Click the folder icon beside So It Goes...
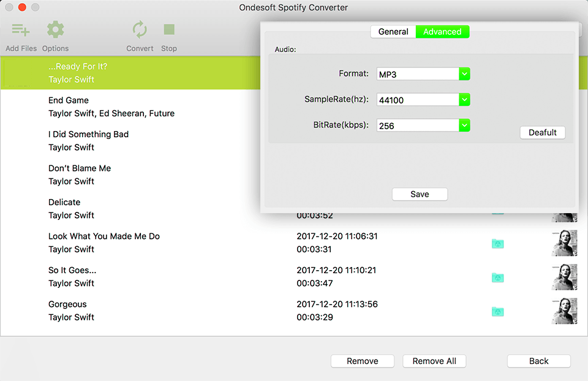Viewport: 588px width, 381px height. coord(497,277)
